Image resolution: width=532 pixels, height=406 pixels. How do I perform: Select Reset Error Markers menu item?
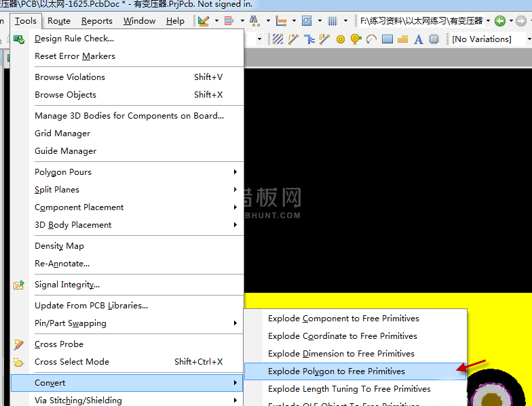coord(75,56)
